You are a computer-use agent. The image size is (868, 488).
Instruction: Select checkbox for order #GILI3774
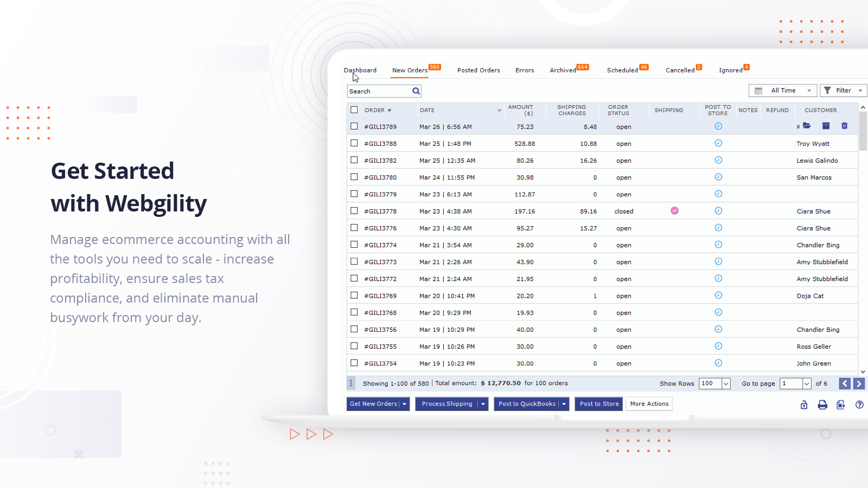point(354,245)
